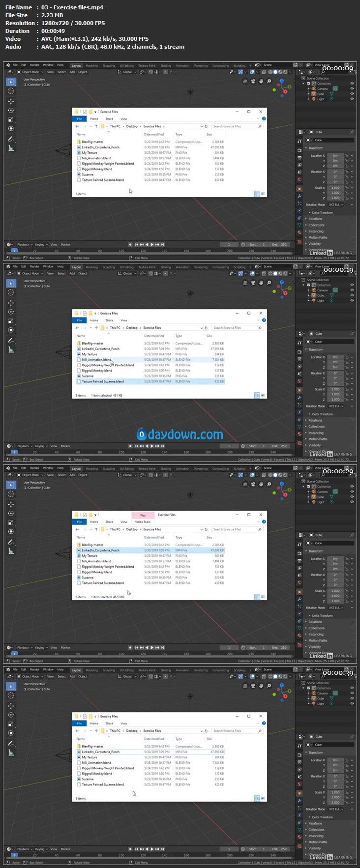The width and height of the screenshot is (360, 868).
Task: Click Play animation button in 00:00:09 frame timeline
Action: pos(152,244)
